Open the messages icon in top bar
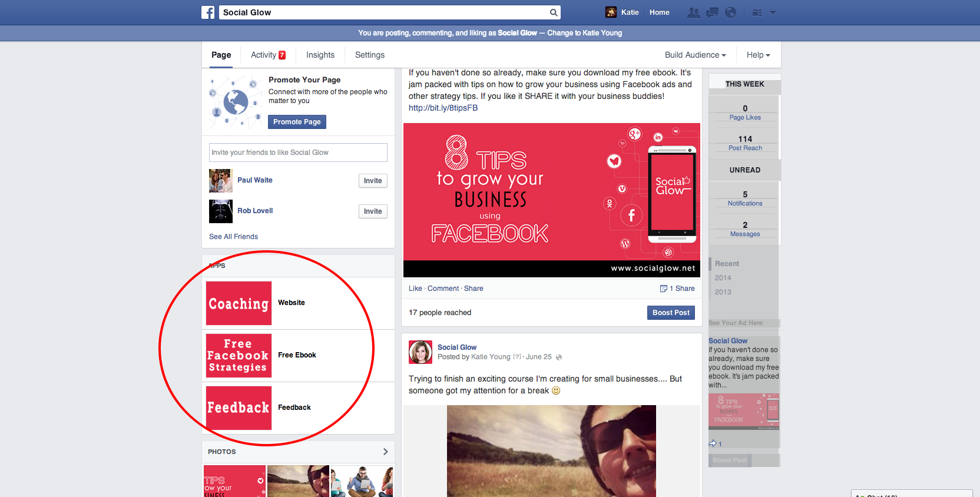This screenshot has width=980, height=497. (713, 12)
